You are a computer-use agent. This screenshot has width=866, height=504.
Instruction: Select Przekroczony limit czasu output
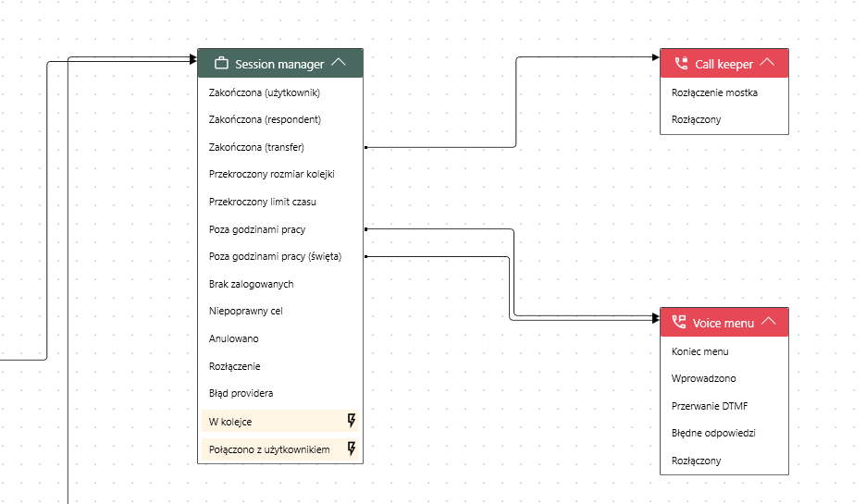(263, 202)
